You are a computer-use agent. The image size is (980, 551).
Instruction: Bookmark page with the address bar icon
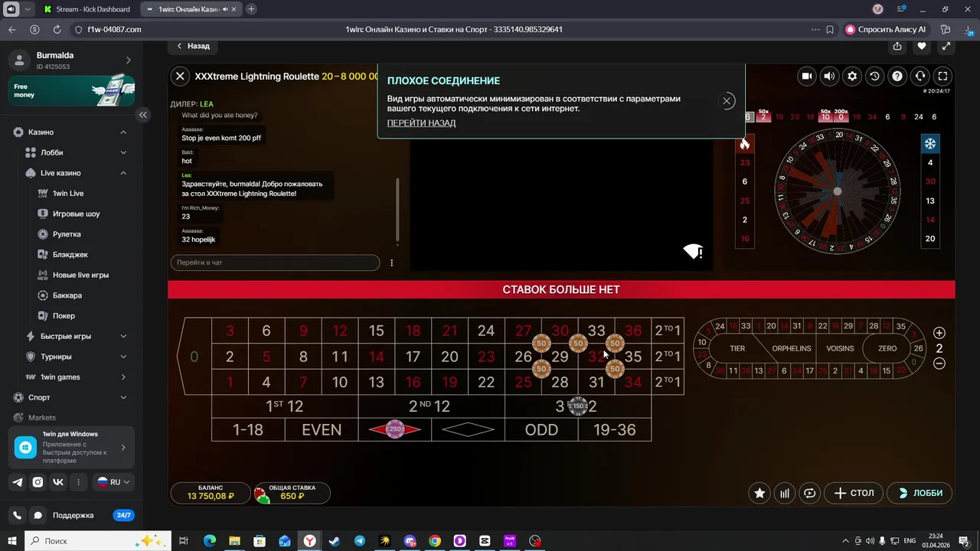(x=830, y=30)
